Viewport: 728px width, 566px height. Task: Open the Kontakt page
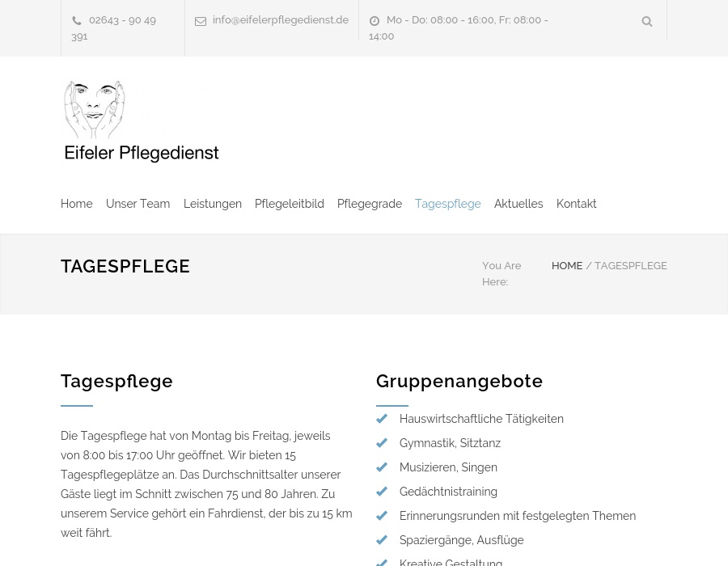(x=577, y=204)
